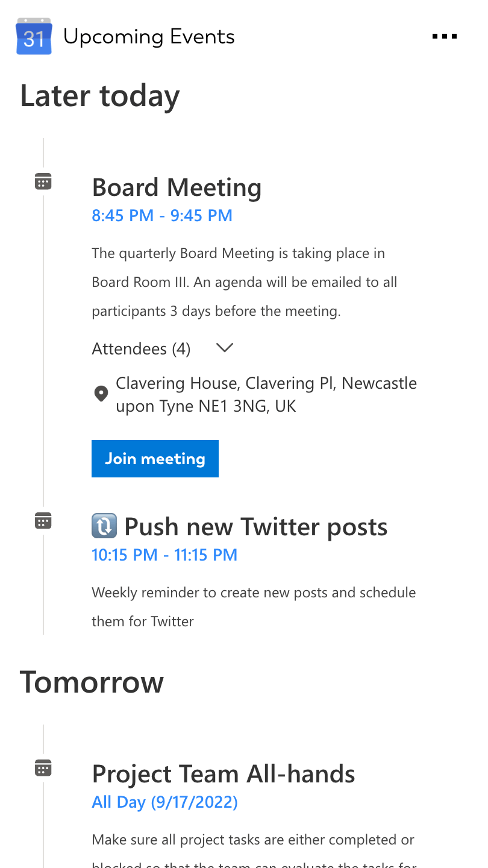Screen dimensions: 488x868
Task: Click the All Day (9/17/2022) date
Action: coord(164,802)
